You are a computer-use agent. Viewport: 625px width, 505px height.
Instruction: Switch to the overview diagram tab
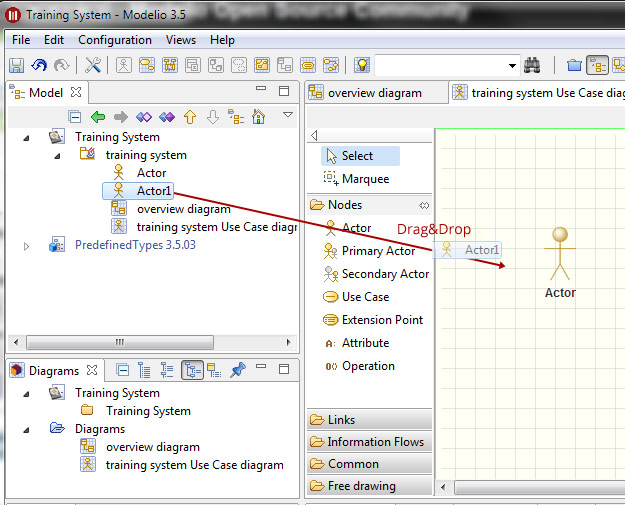point(376,93)
